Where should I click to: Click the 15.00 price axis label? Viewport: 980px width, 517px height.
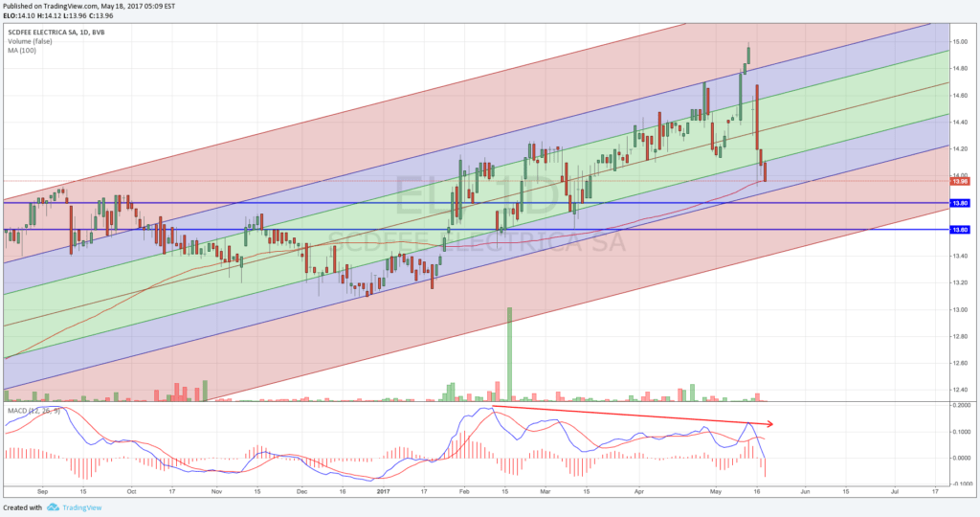point(958,42)
